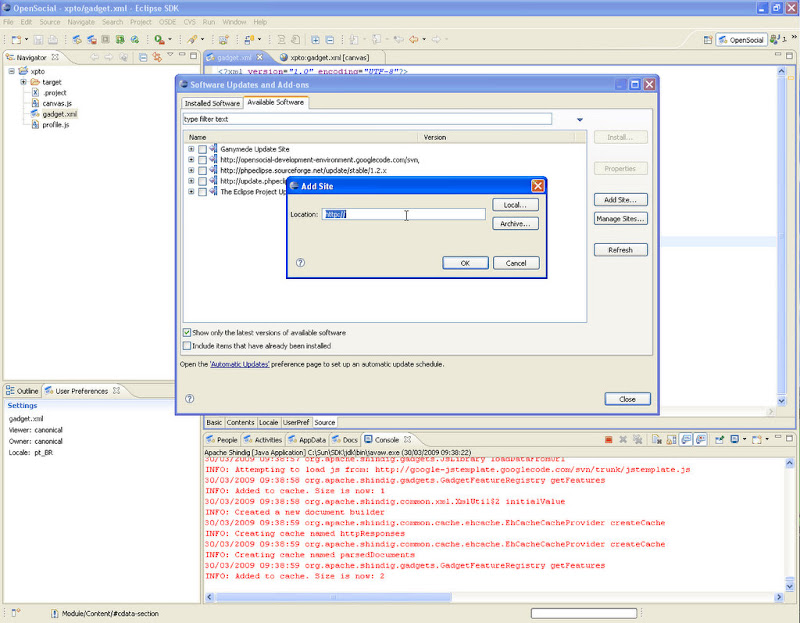This screenshot has height=623, width=800.
Task: Open the Navigate menu
Action: [x=80, y=21]
